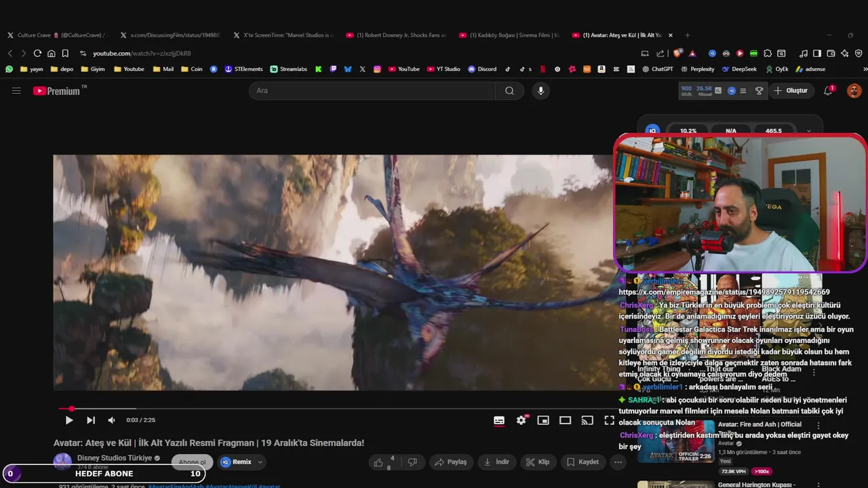This screenshot has height=488, width=868.
Task: Mute the video volume
Action: [112, 420]
